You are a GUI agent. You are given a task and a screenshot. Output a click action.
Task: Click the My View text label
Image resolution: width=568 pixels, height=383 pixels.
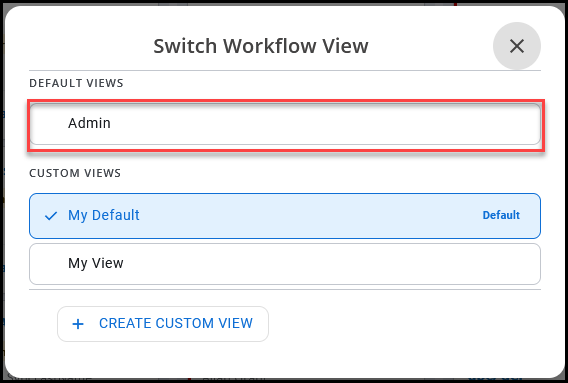tap(96, 263)
